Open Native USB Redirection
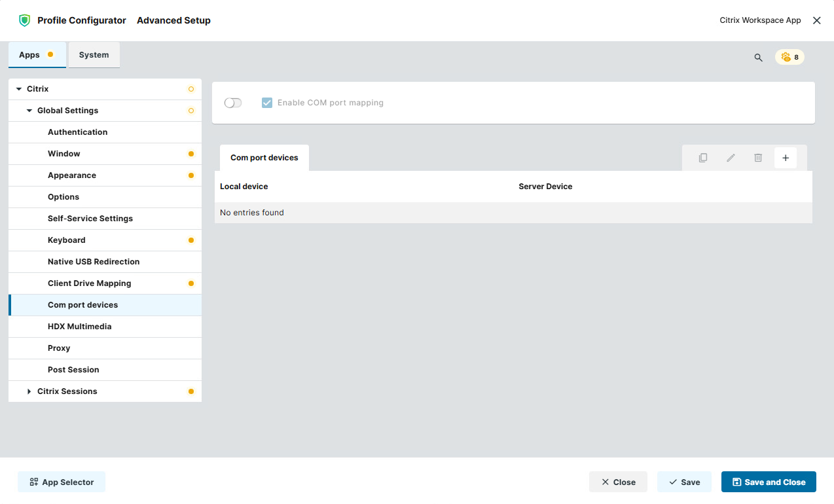This screenshot has height=504, width=834. [105, 262]
